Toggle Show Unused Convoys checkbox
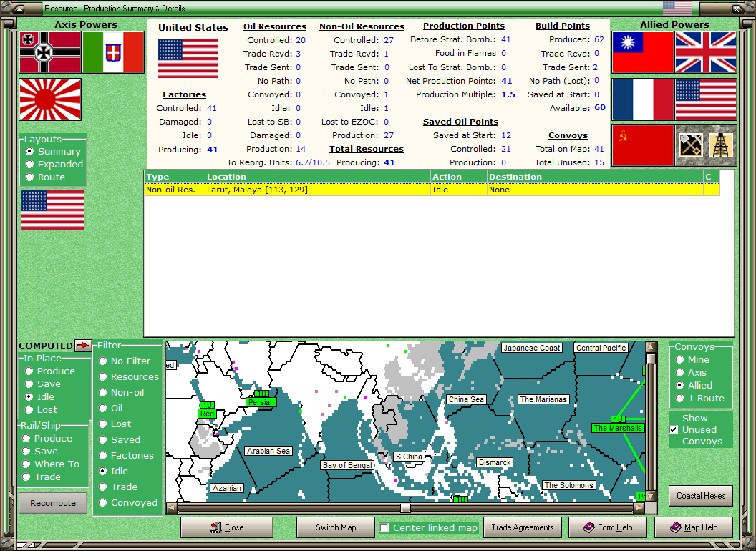 [674, 429]
